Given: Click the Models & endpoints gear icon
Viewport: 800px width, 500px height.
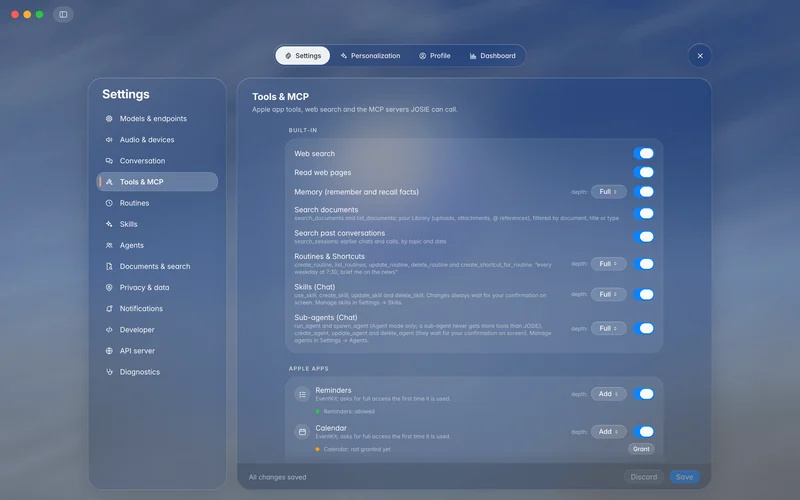Looking at the screenshot, I should point(109,118).
